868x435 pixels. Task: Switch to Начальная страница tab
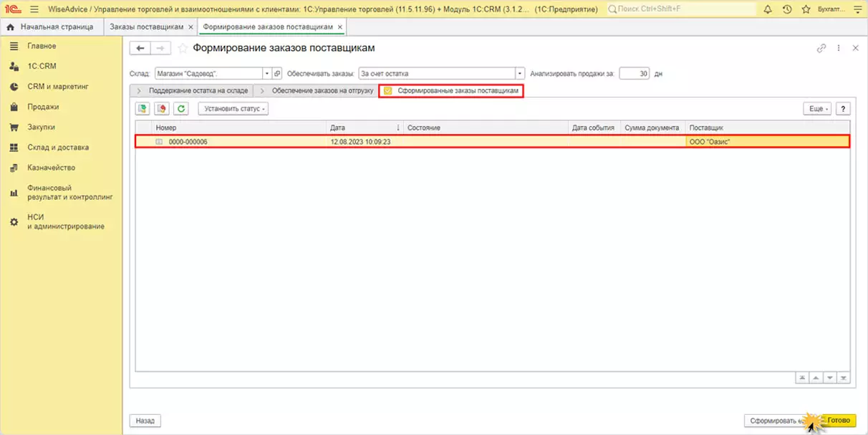51,27
